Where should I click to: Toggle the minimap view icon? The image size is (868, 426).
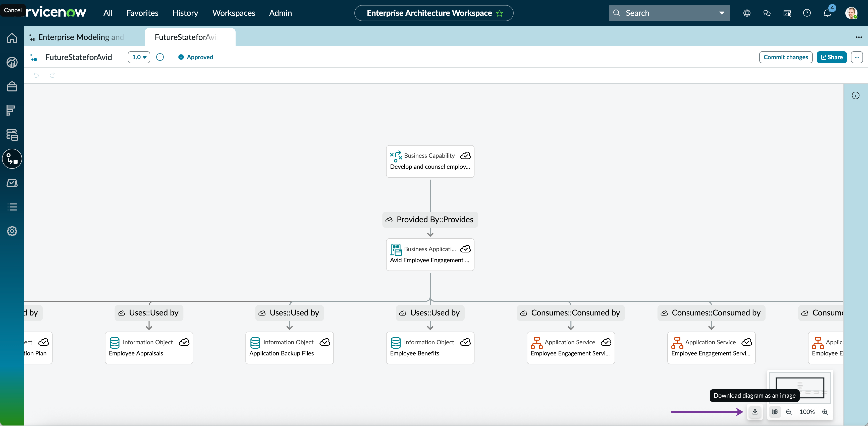pos(775,412)
